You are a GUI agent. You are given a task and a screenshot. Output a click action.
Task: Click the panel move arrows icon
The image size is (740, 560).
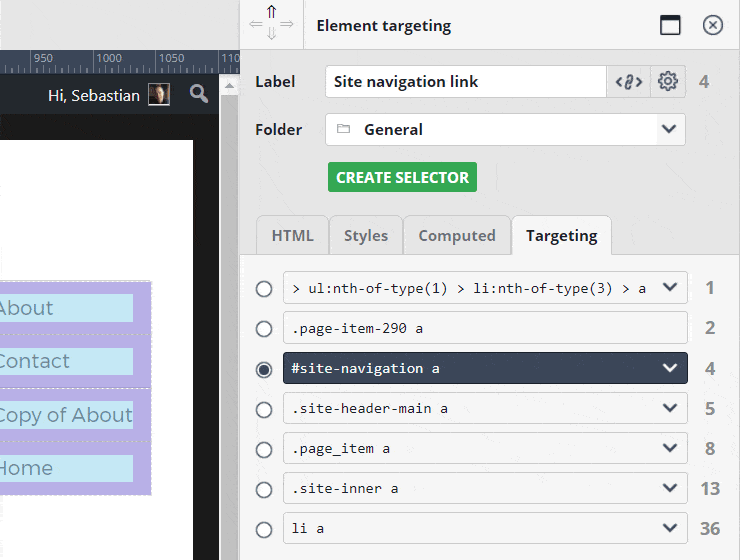(x=271, y=23)
